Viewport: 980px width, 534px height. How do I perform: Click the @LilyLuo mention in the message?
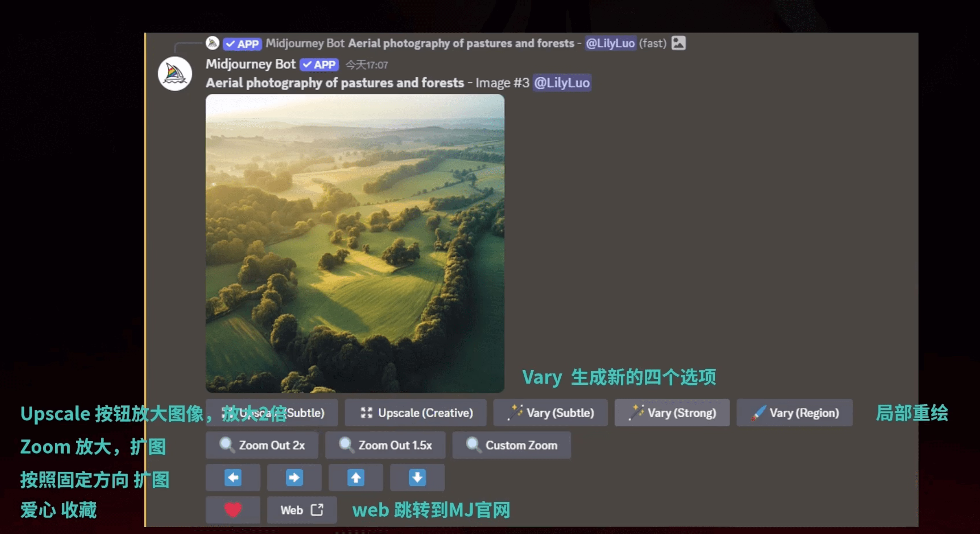pyautogui.click(x=562, y=82)
